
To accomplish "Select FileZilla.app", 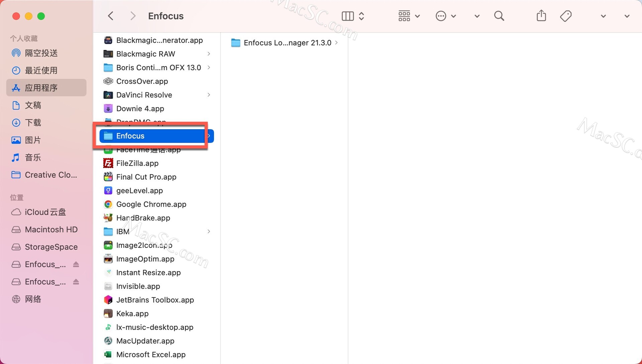I will click(x=156, y=163).
